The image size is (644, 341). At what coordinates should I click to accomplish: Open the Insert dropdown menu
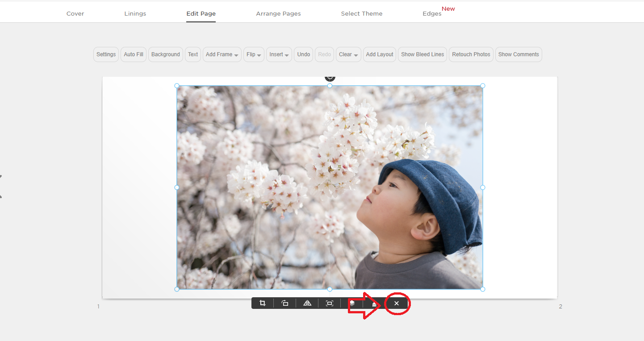(x=279, y=54)
